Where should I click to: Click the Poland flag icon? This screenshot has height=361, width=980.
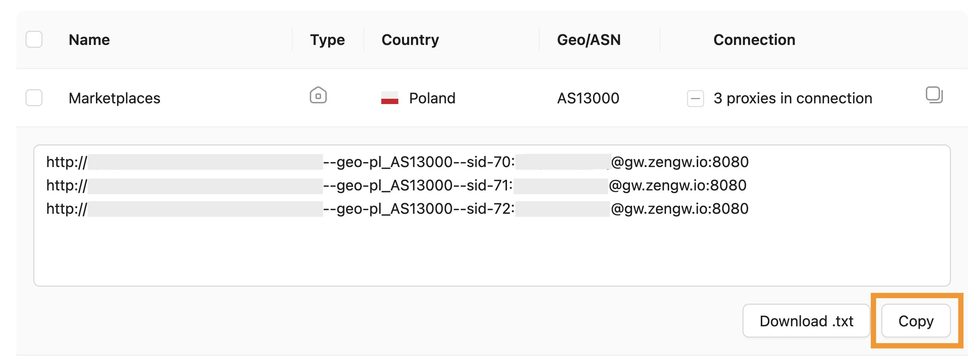[x=389, y=98]
